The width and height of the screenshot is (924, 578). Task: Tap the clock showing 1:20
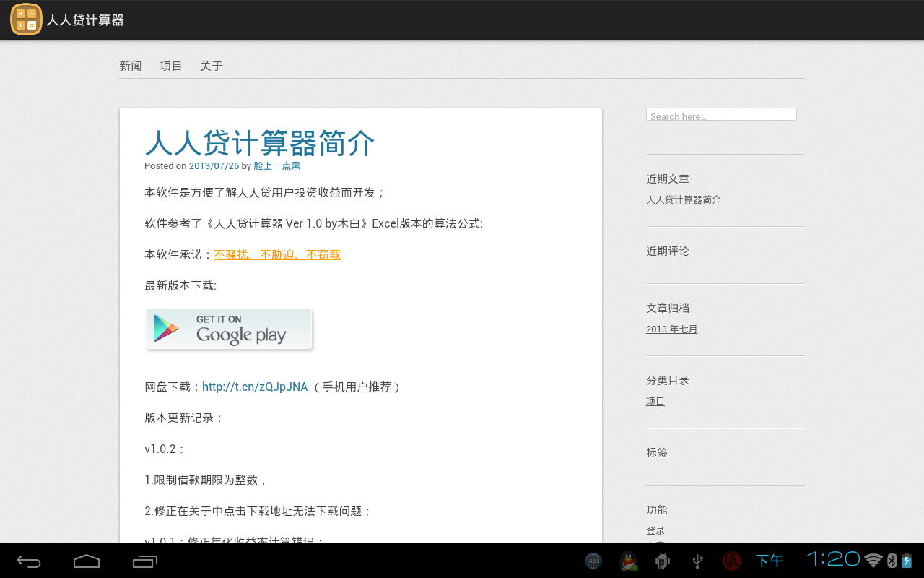pyautogui.click(x=834, y=559)
